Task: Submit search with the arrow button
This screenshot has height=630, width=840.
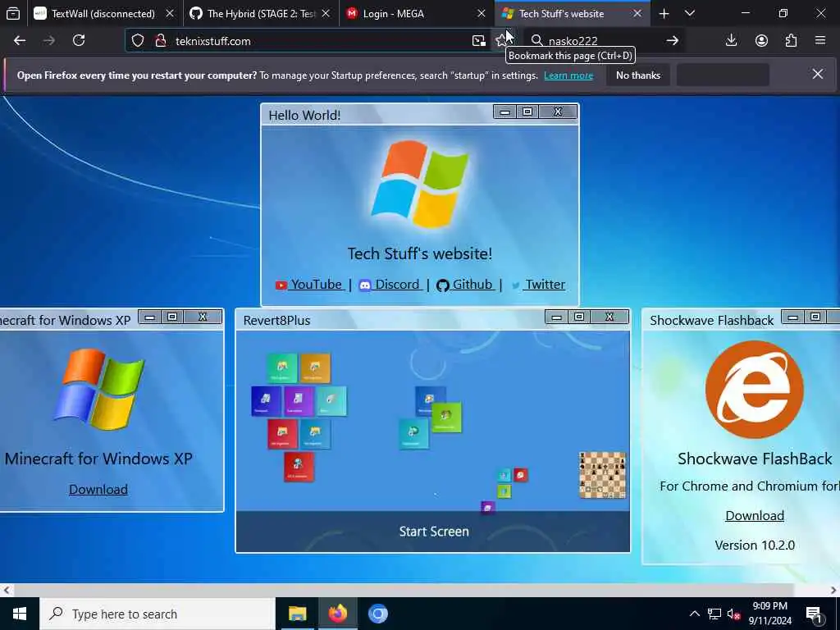Action: tap(673, 41)
